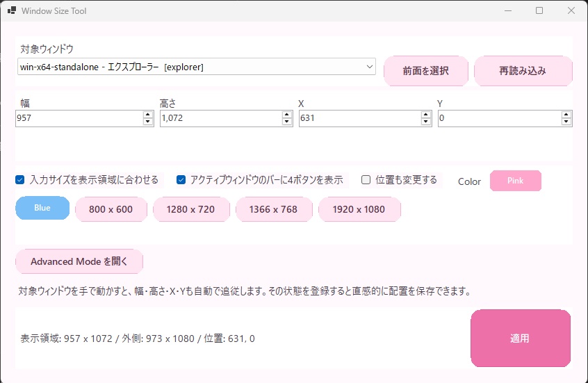Choose the 1280 x 720 preset
Screen dimensions: 588x383
click(x=191, y=209)
